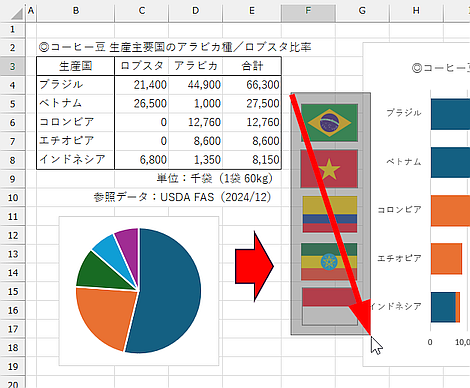Click cell value 1,350
The image size is (470, 388).
(x=196, y=160)
